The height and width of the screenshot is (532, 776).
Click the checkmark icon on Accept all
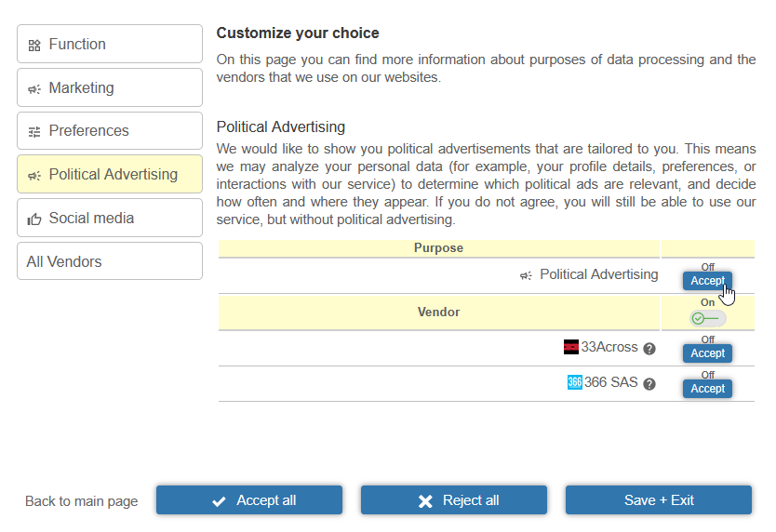click(x=219, y=501)
